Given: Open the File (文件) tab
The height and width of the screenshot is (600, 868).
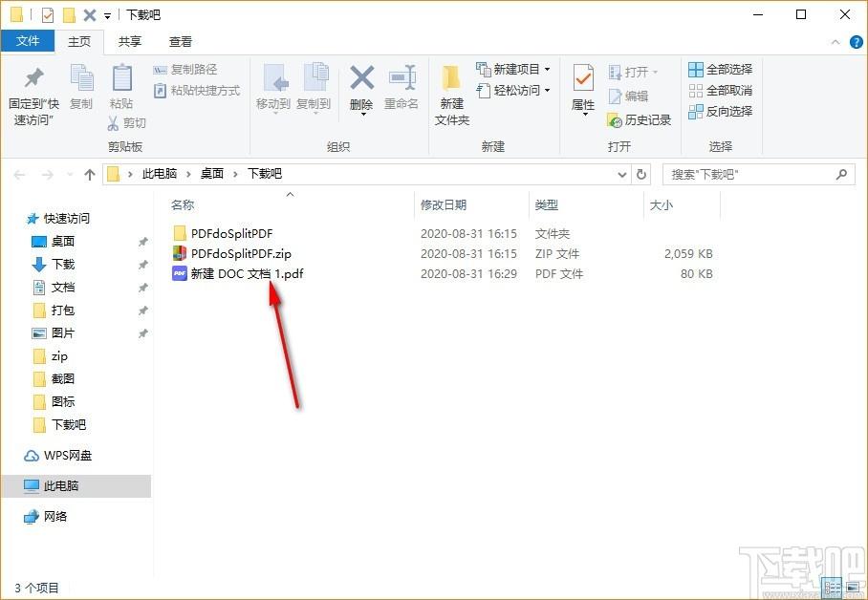Looking at the screenshot, I should (x=28, y=41).
